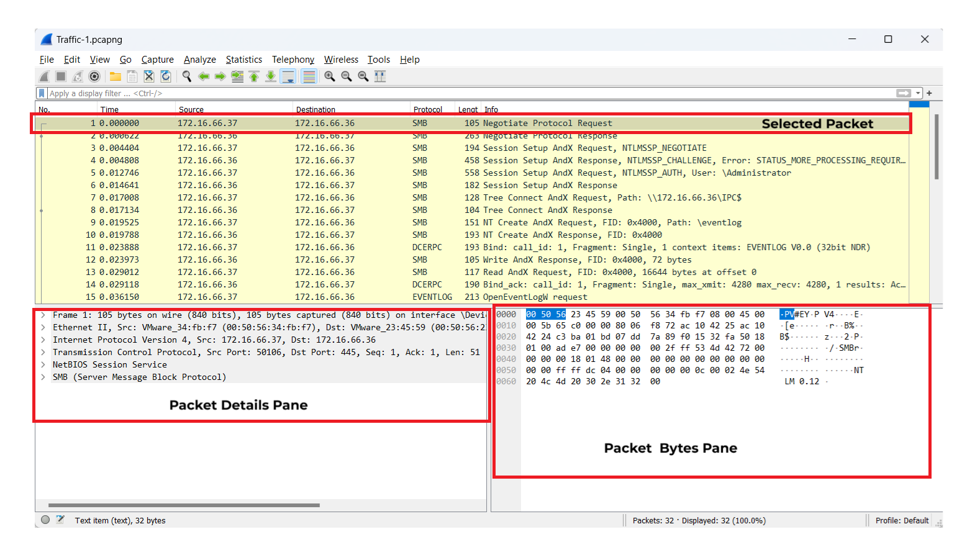Screen dimensions: 980x555
Task: Toggle auto-scroll during live capture
Action: click(288, 76)
